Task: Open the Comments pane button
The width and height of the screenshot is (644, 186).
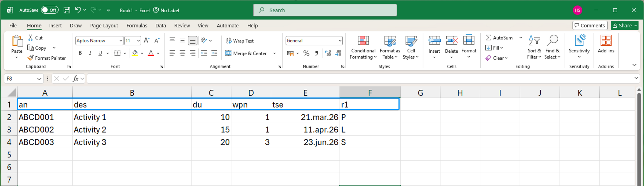Action: (x=590, y=25)
